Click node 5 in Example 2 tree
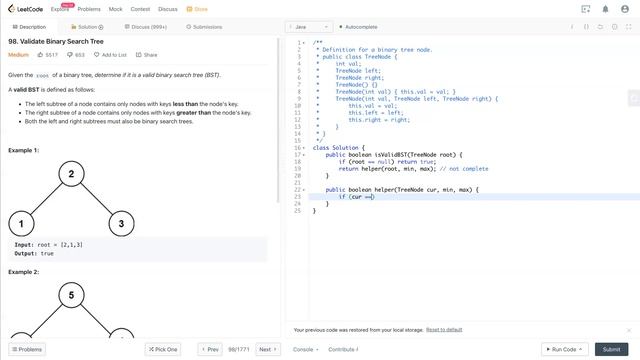This screenshot has width=640, height=360. (71, 295)
